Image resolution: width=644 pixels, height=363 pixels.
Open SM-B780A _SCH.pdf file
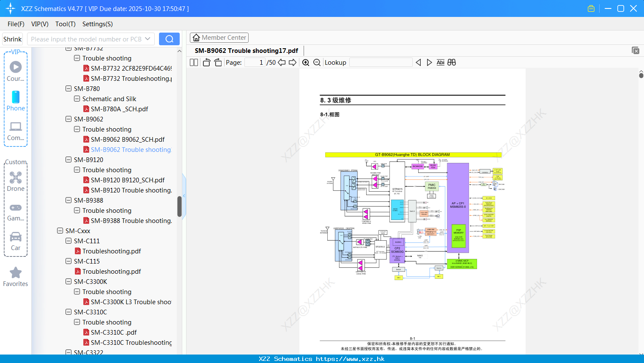coord(119,109)
